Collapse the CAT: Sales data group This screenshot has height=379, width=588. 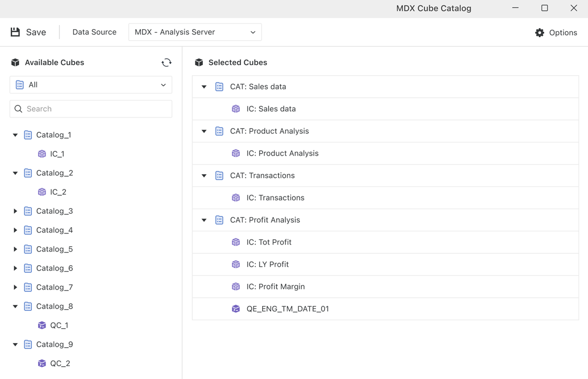204,87
